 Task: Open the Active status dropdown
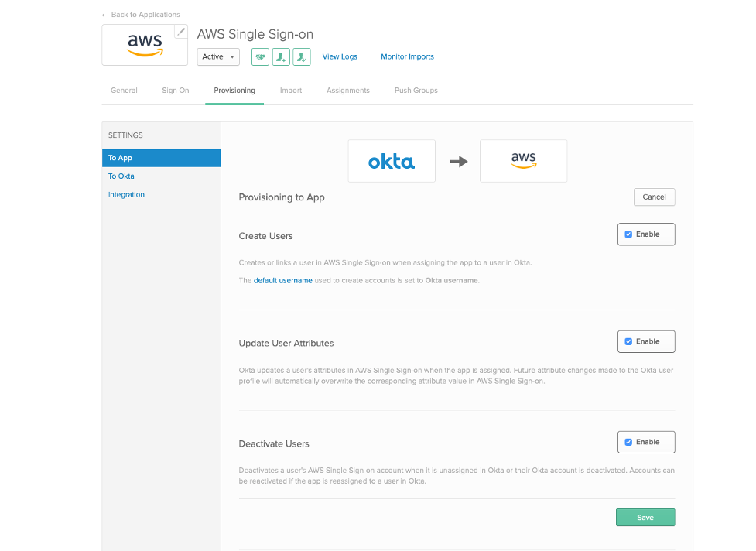coord(218,57)
